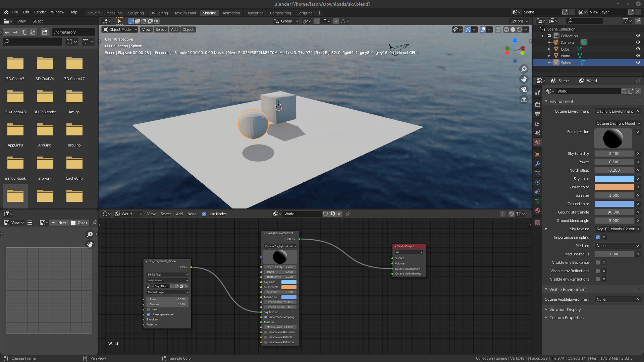This screenshot has height=362, width=644.
Task: Toggle camera view icon in viewport
Action: pos(524,89)
